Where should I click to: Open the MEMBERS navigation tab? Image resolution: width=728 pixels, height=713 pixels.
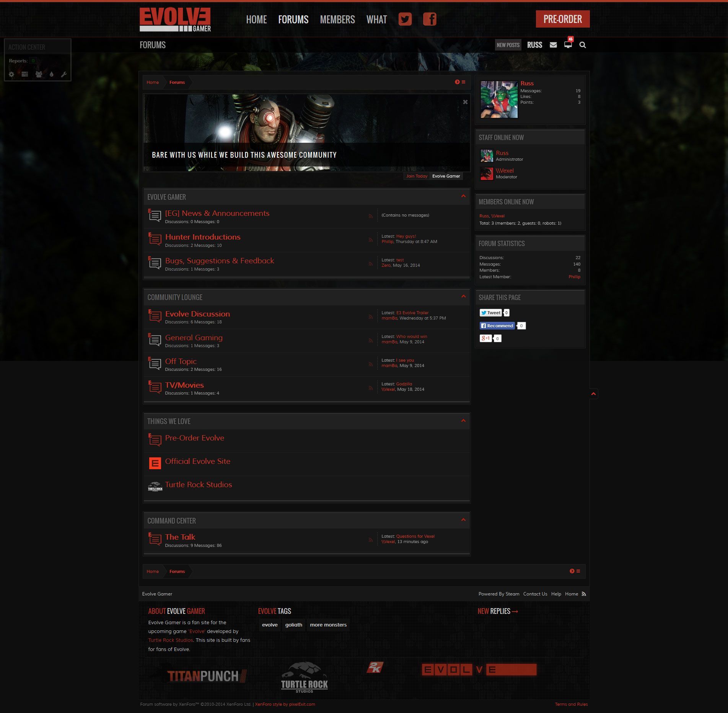tap(337, 20)
